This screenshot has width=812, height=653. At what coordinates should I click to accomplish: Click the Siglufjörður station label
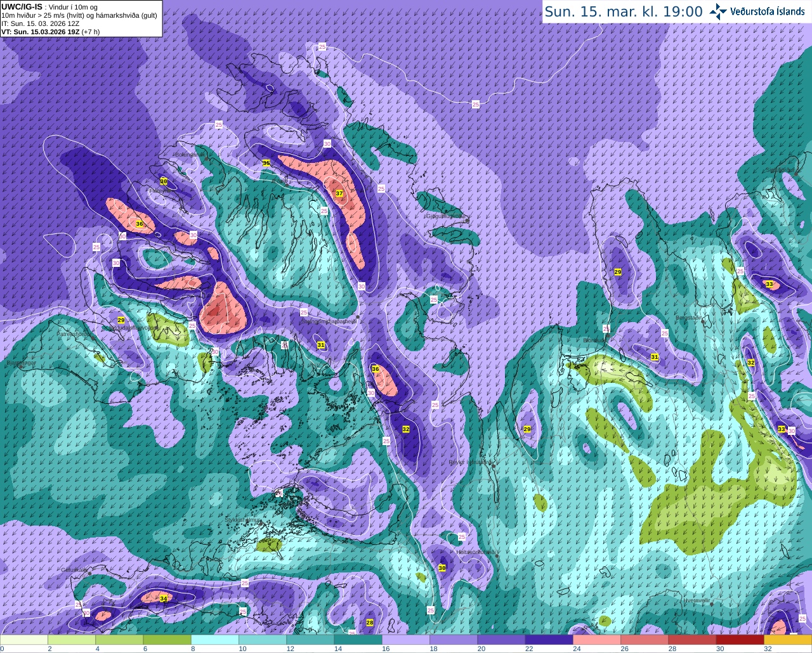780,170
